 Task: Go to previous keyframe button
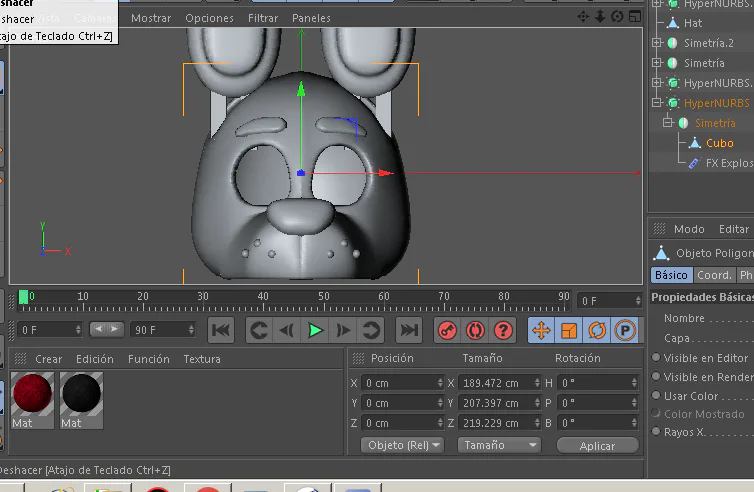coord(259,330)
